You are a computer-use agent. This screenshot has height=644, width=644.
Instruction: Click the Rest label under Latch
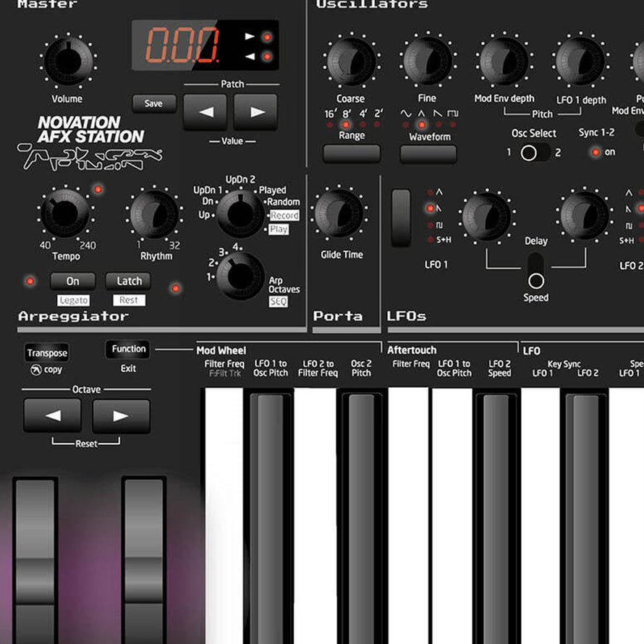click(x=129, y=300)
